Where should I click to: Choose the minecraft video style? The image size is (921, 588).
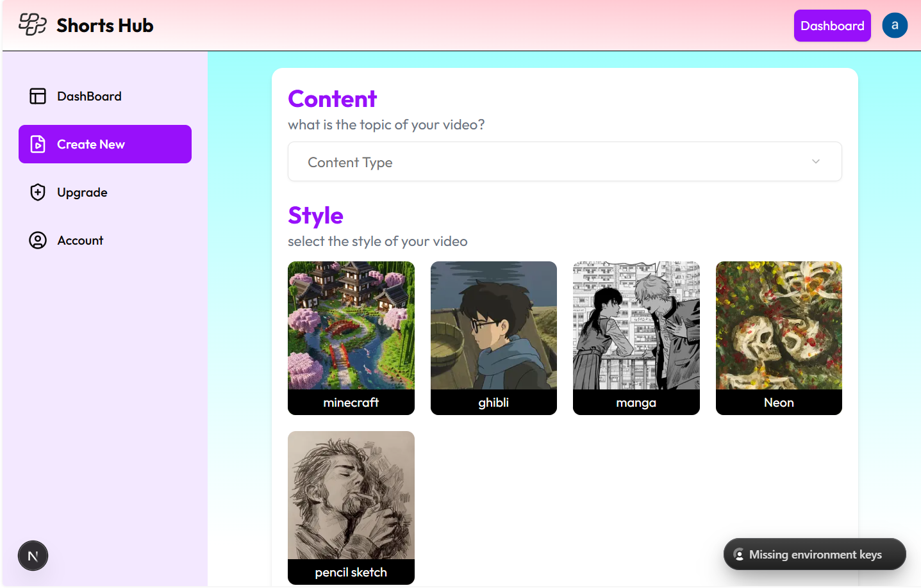click(x=351, y=338)
